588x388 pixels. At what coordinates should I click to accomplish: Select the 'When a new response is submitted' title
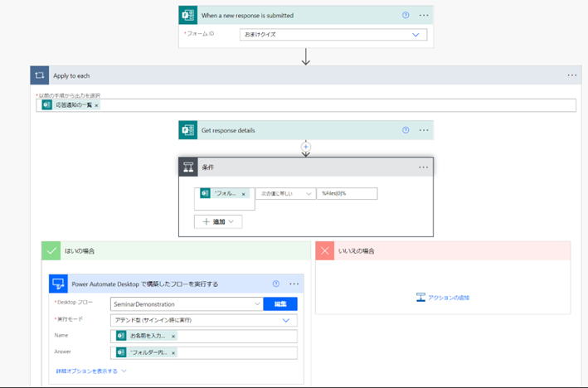coord(247,16)
